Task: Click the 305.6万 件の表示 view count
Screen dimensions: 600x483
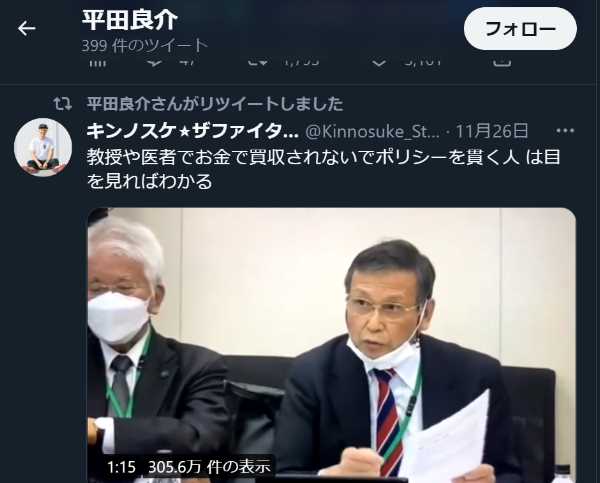Action: coord(209,467)
